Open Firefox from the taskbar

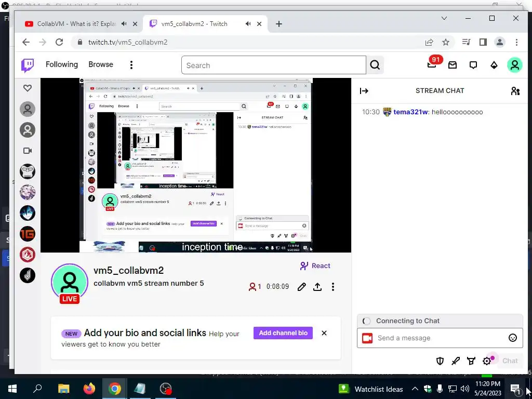tap(89, 389)
